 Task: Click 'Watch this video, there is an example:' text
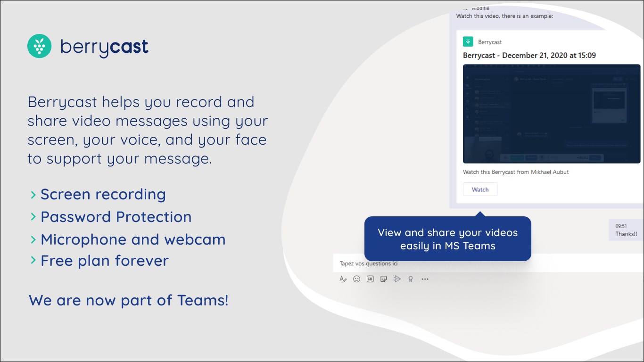pos(504,16)
